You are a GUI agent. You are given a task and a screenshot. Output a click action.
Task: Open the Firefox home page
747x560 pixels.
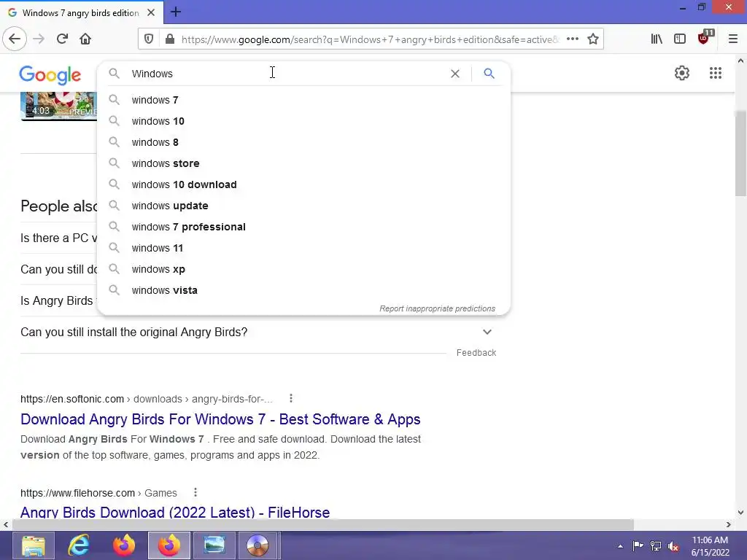[x=85, y=39]
